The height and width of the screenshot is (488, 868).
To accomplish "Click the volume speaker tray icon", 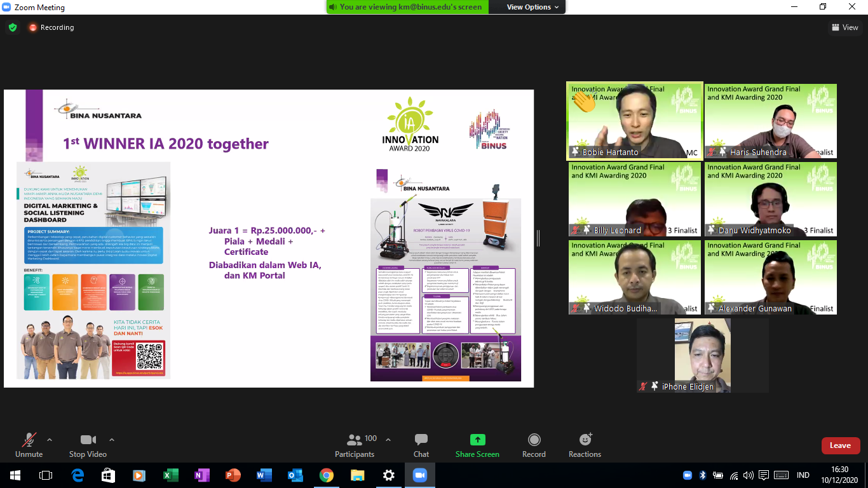I will pyautogui.click(x=749, y=475).
